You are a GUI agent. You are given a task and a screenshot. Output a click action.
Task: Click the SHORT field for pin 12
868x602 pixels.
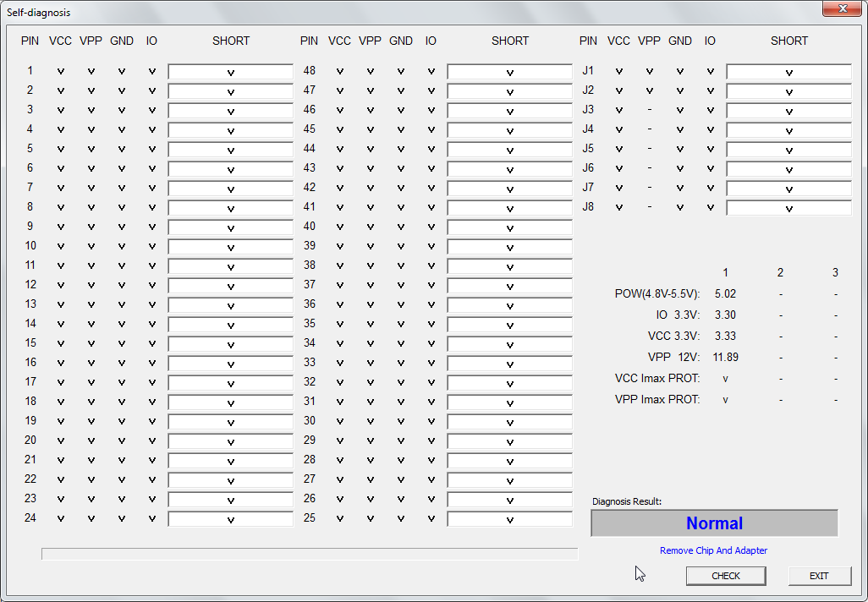[230, 286]
